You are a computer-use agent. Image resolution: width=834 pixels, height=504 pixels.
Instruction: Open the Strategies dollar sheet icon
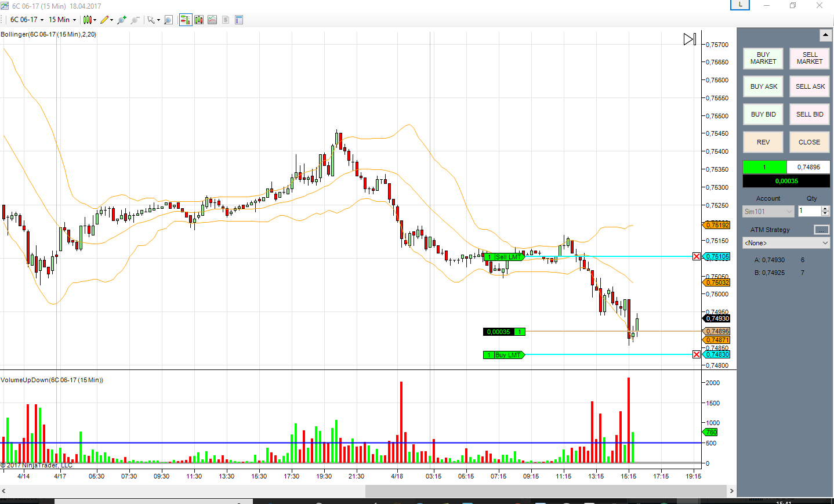pos(226,20)
